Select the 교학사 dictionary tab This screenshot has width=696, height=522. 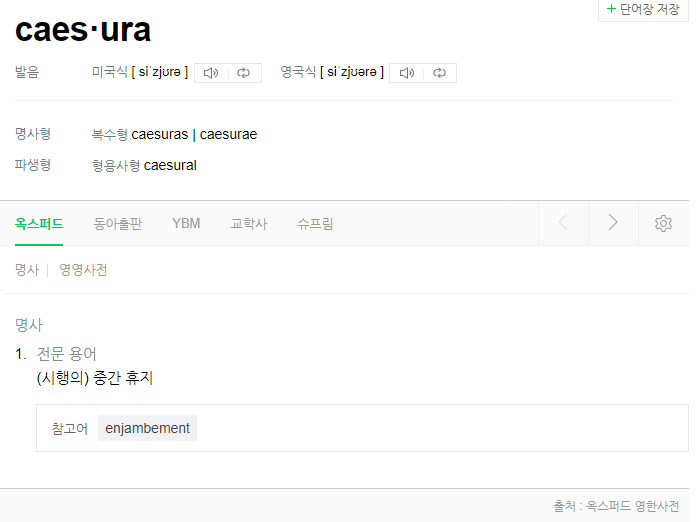[249, 224]
